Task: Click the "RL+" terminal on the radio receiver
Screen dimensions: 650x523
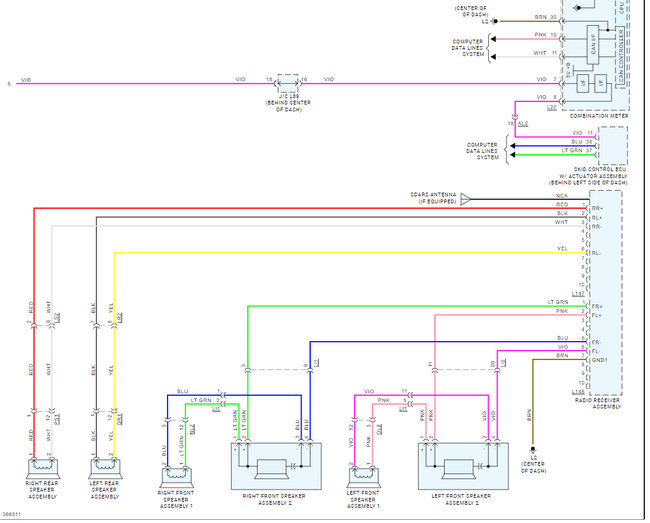Action: pos(597,218)
